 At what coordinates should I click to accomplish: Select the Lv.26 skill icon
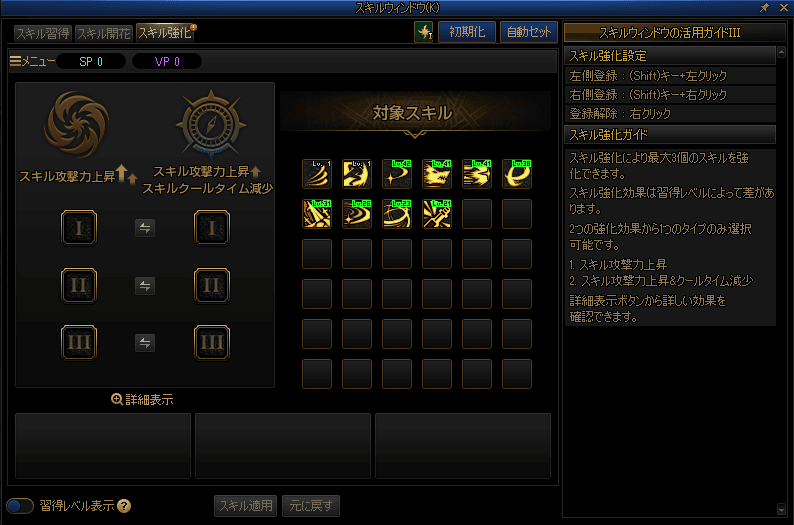click(x=357, y=214)
